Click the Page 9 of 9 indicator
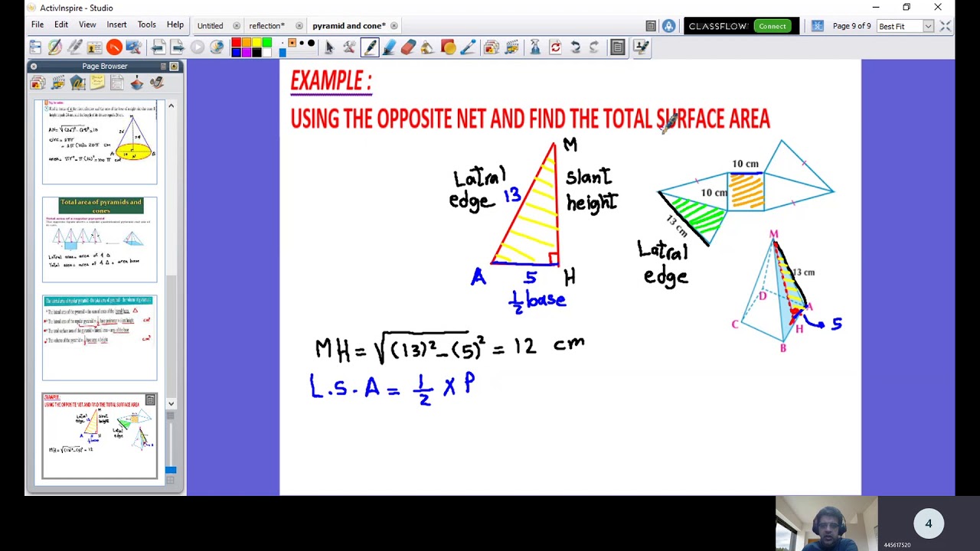Screen dimensions: 980x551 [x=851, y=26]
